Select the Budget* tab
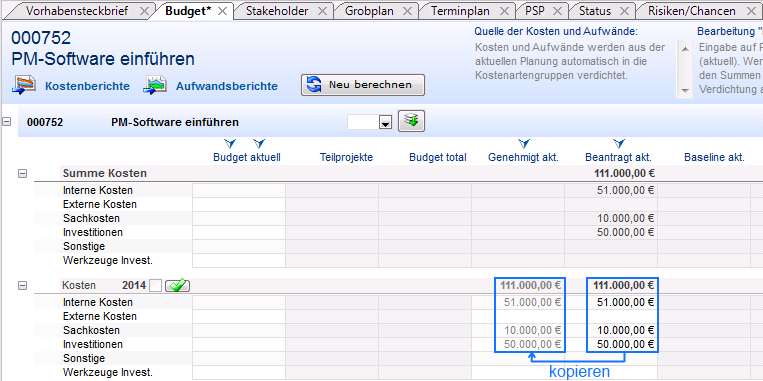The height and width of the screenshot is (381, 763). (188, 11)
